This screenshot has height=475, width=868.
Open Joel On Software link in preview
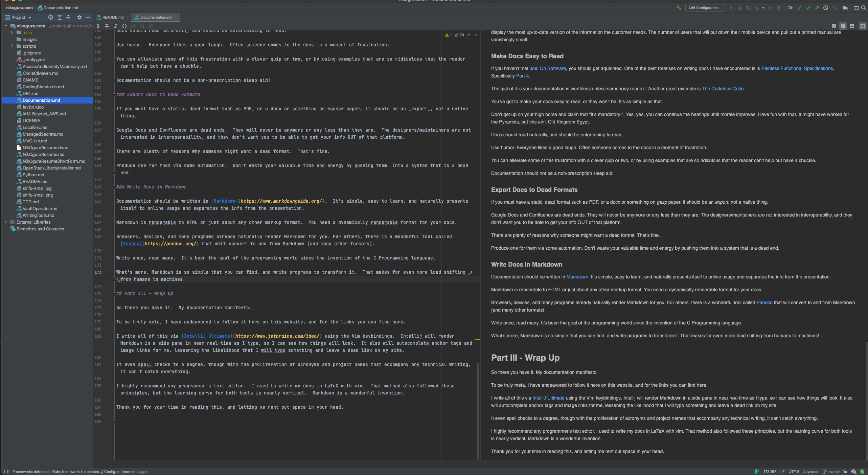click(x=548, y=68)
